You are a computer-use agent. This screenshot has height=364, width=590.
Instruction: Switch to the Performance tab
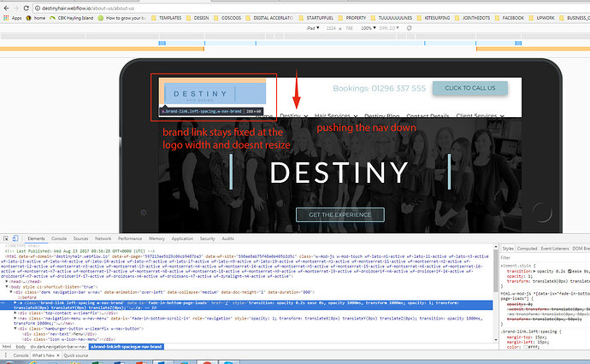pos(130,238)
